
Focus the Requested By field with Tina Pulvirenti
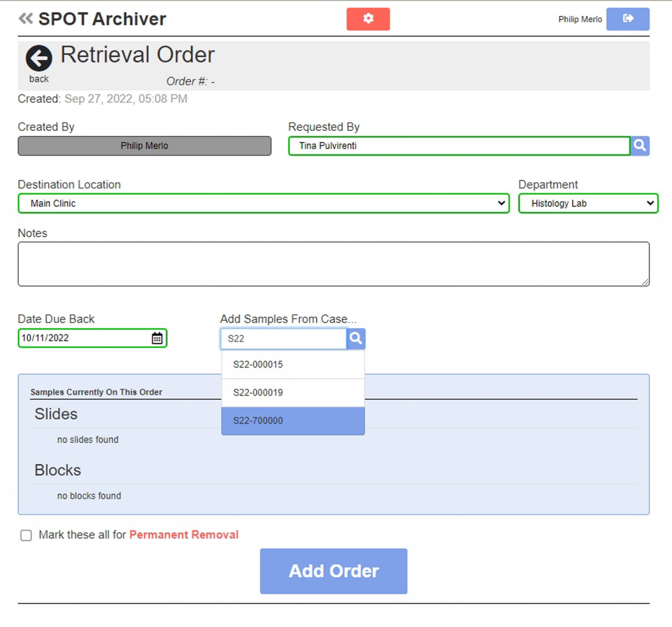tap(458, 146)
